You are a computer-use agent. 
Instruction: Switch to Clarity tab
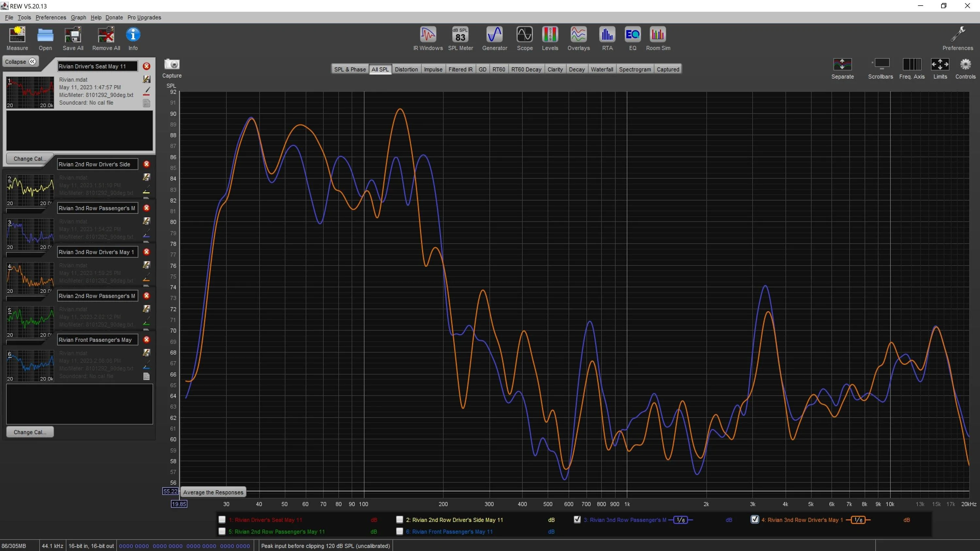555,69
